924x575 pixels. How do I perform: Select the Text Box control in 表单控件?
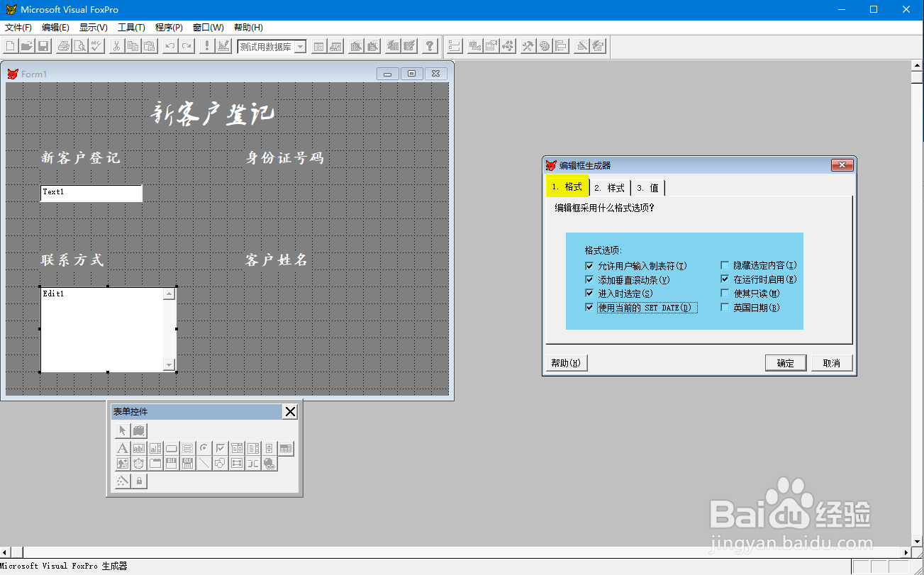tap(139, 448)
